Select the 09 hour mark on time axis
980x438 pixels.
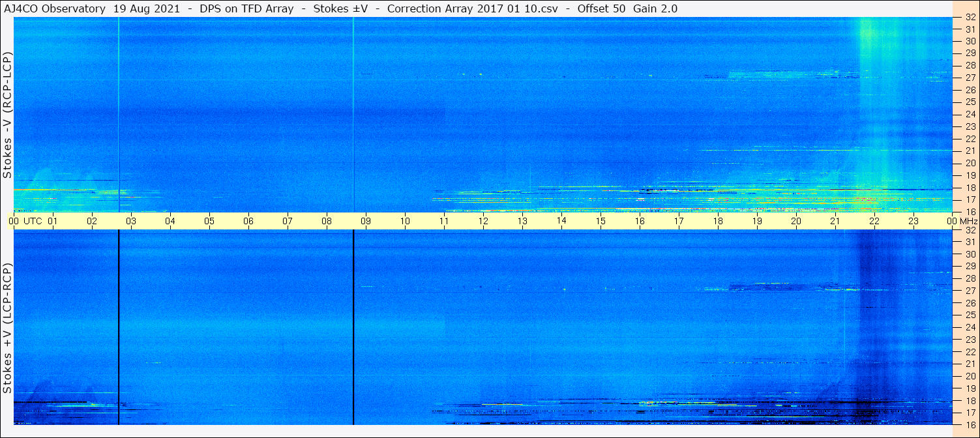(x=366, y=221)
